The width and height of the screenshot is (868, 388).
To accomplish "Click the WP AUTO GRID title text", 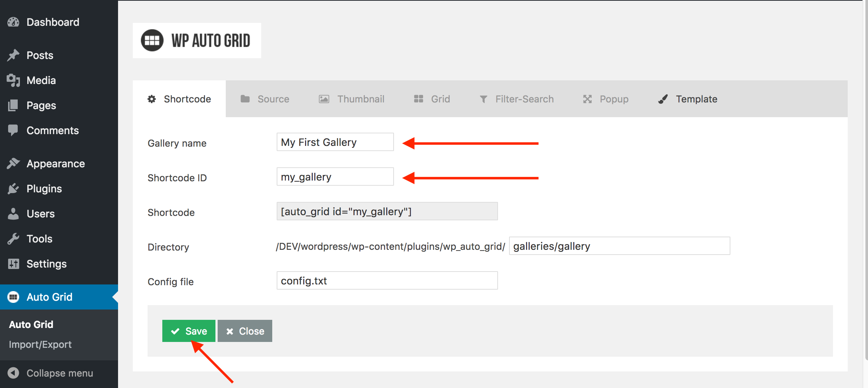I will coord(211,41).
